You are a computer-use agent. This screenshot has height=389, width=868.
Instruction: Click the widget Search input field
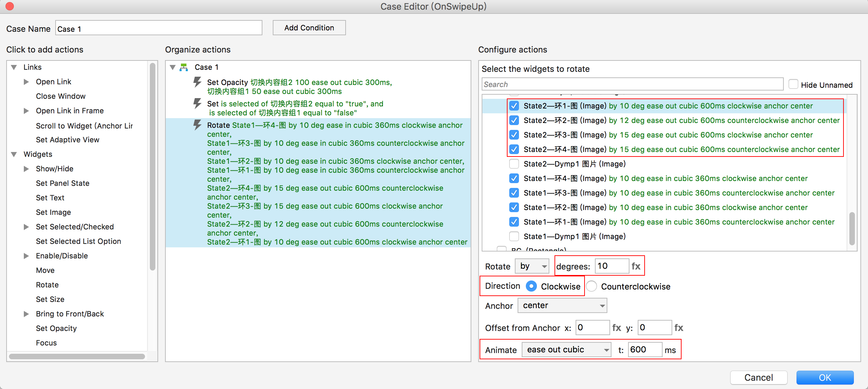tap(632, 85)
